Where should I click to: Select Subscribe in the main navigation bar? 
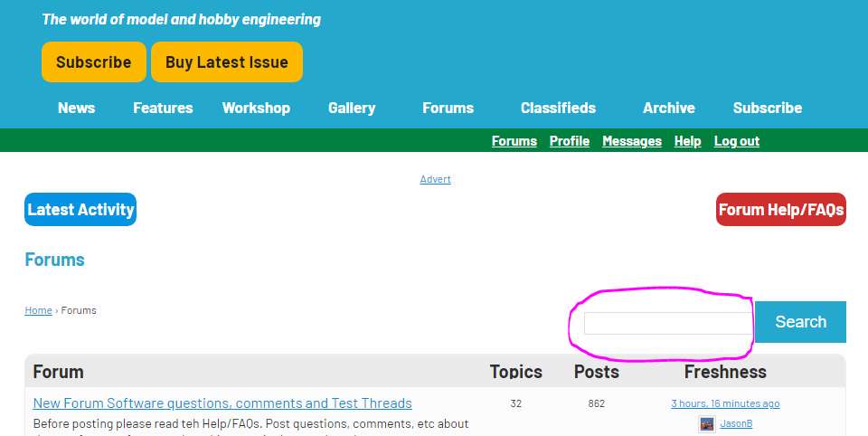pos(768,108)
